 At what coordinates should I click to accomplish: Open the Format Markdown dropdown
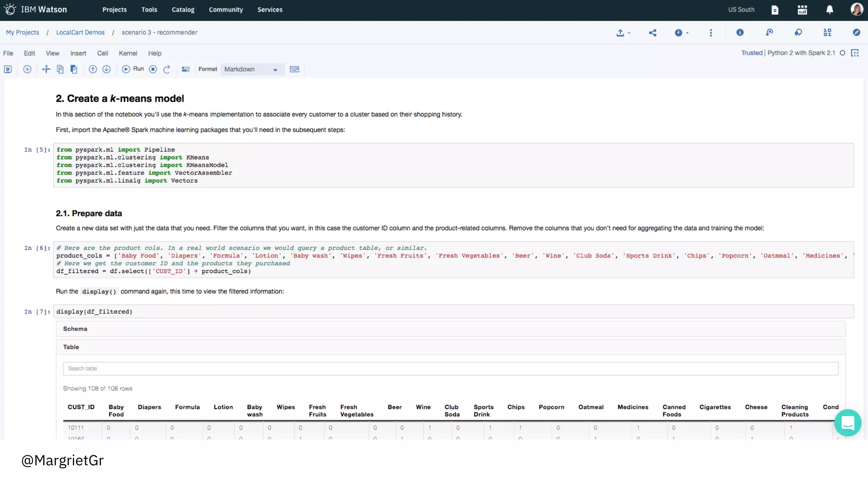tap(251, 69)
